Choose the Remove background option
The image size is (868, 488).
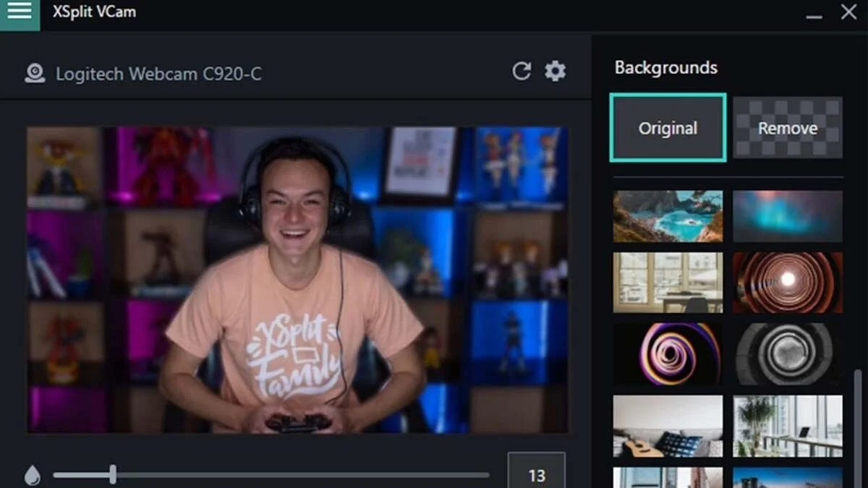click(788, 128)
